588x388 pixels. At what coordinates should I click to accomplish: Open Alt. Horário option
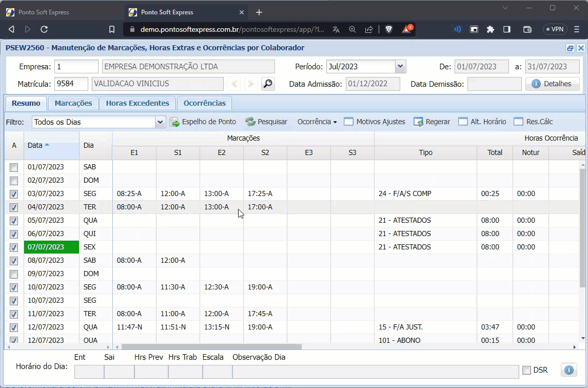(x=482, y=122)
